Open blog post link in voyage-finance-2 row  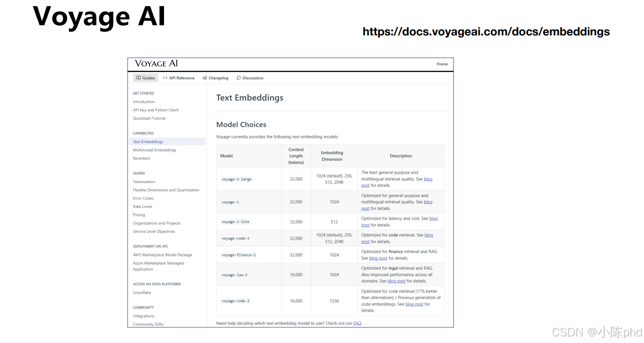coord(378,258)
